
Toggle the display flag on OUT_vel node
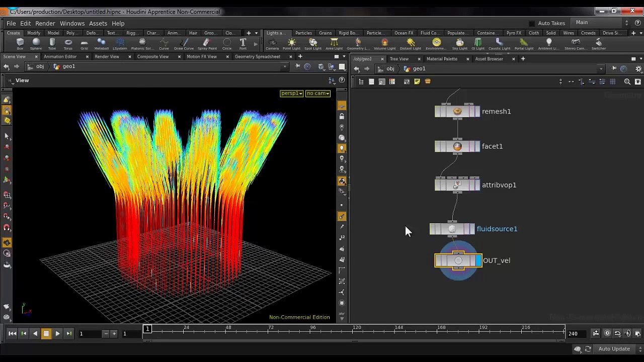[x=478, y=260]
